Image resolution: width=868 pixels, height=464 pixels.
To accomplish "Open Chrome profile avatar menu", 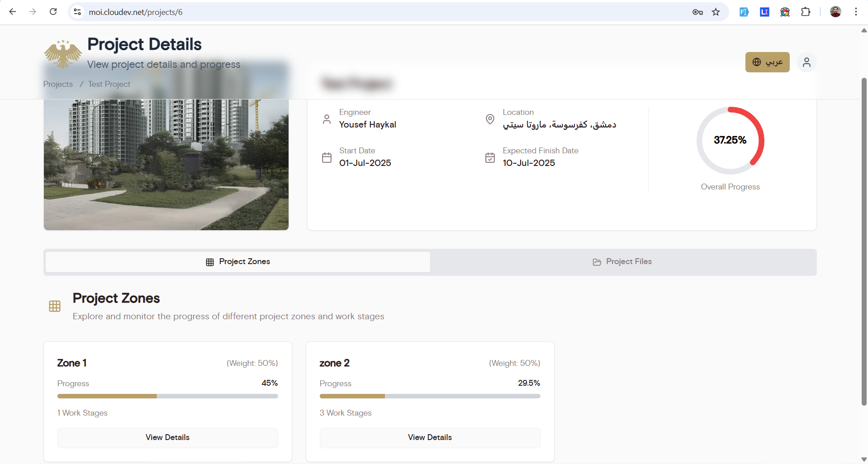I will [835, 12].
